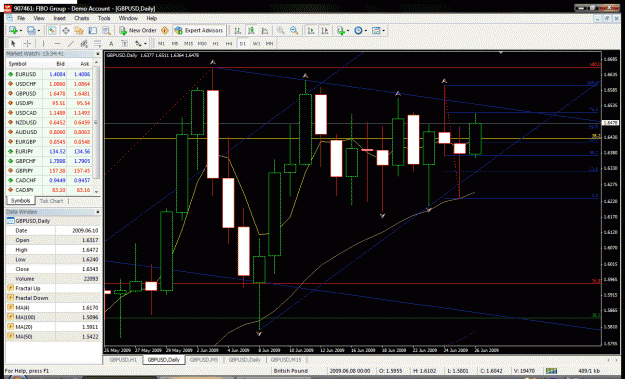Toggle the Chart Shift button
This screenshot has height=379, width=625.
(x=324, y=30)
